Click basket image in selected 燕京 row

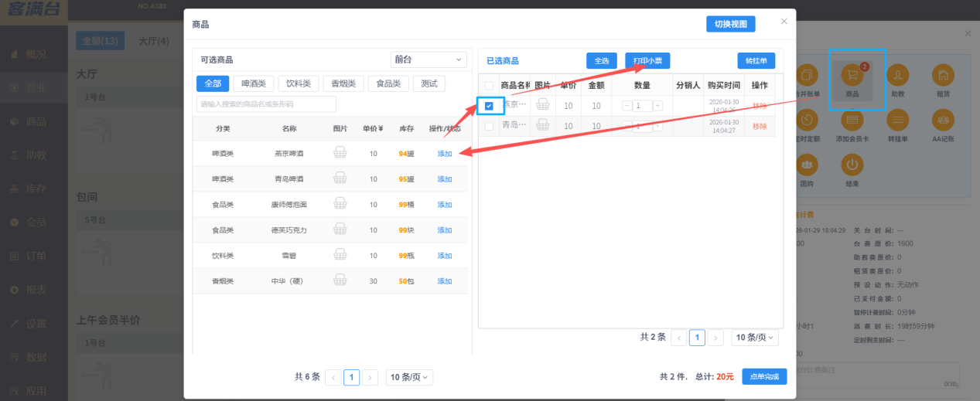(543, 104)
